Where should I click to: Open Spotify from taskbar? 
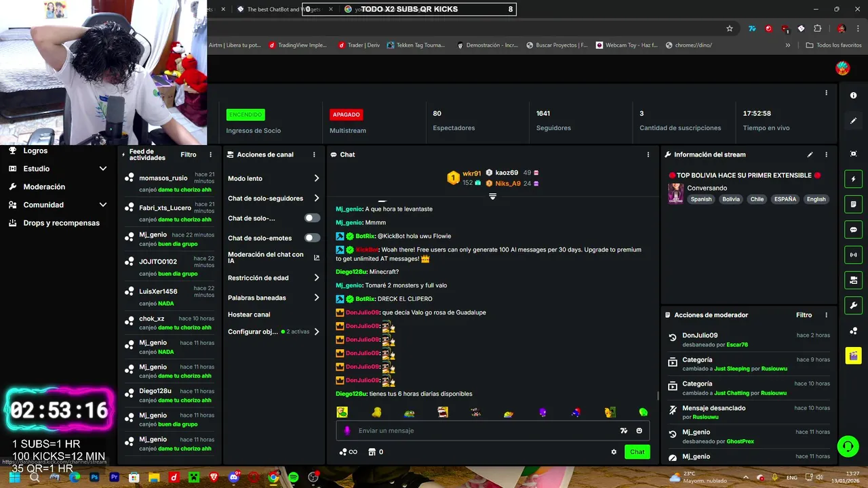293,477
